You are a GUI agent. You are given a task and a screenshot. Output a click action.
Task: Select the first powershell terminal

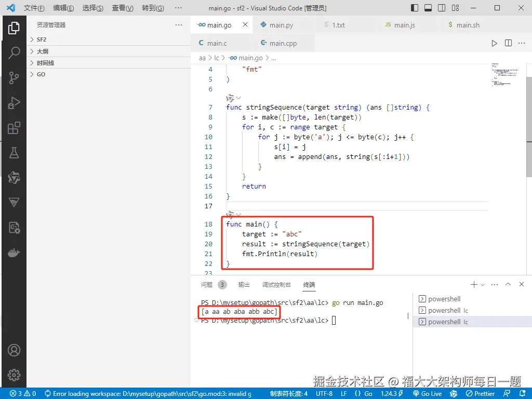[472, 299]
